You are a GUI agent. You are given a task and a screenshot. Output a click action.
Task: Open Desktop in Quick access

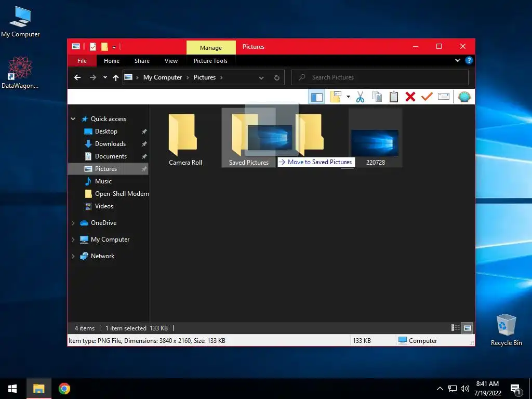pos(106,131)
